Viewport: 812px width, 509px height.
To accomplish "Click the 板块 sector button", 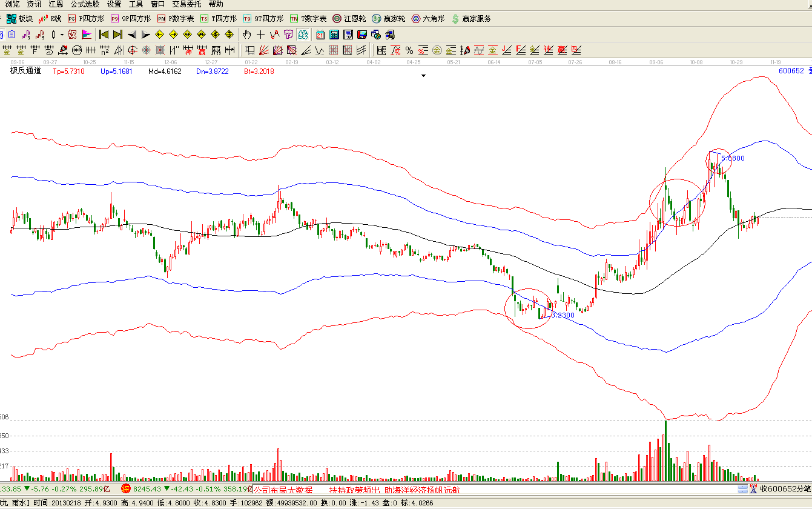I will coord(20,19).
